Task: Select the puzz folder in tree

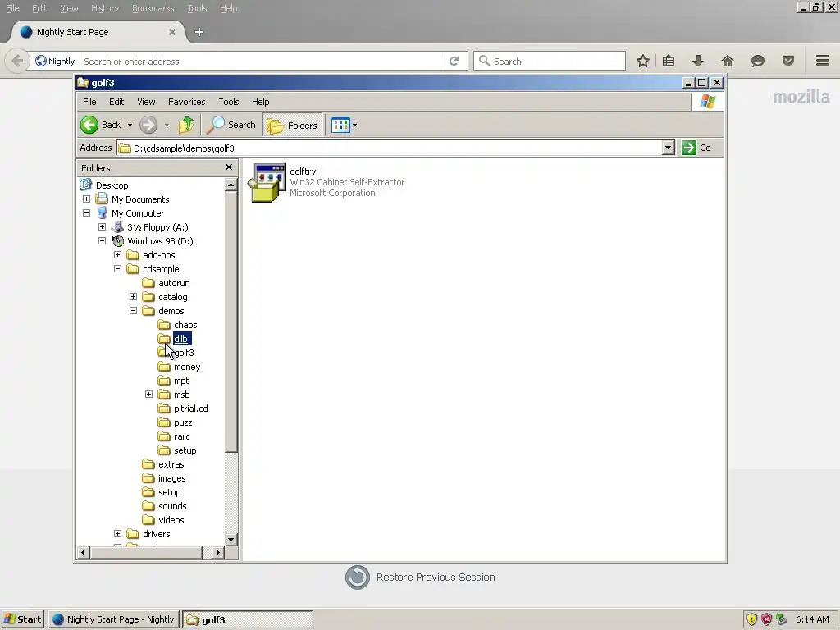Action: pos(183,422)
